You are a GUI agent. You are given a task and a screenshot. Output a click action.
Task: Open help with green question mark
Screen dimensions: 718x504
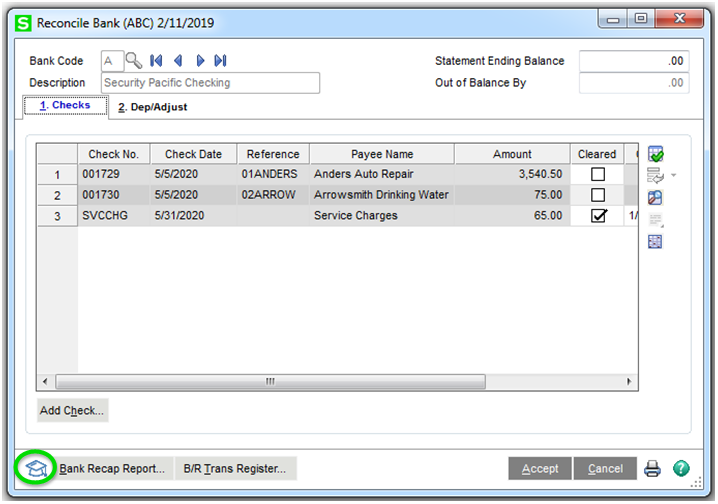[x=681, y=468]
